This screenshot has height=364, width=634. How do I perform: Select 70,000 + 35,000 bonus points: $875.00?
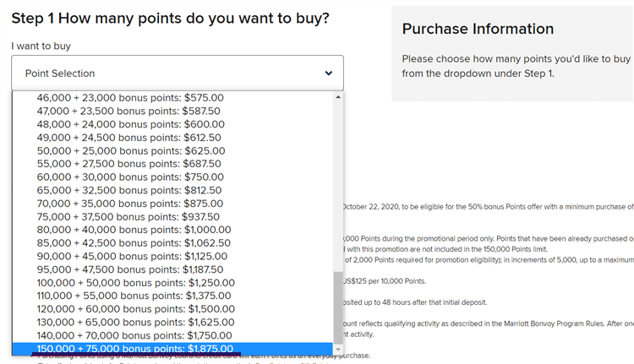point(129,204)
